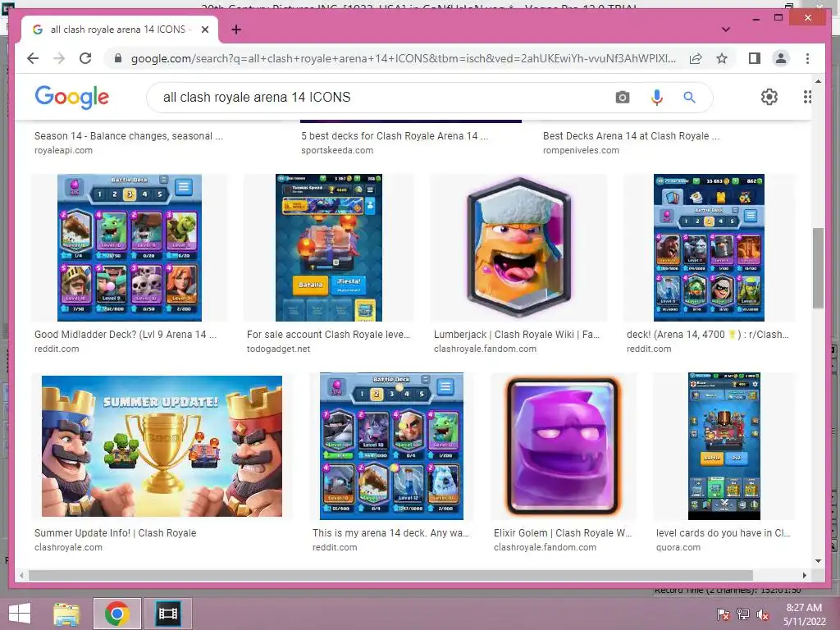Click the Google logo
The image size is (840, 630).
(72, 97)
